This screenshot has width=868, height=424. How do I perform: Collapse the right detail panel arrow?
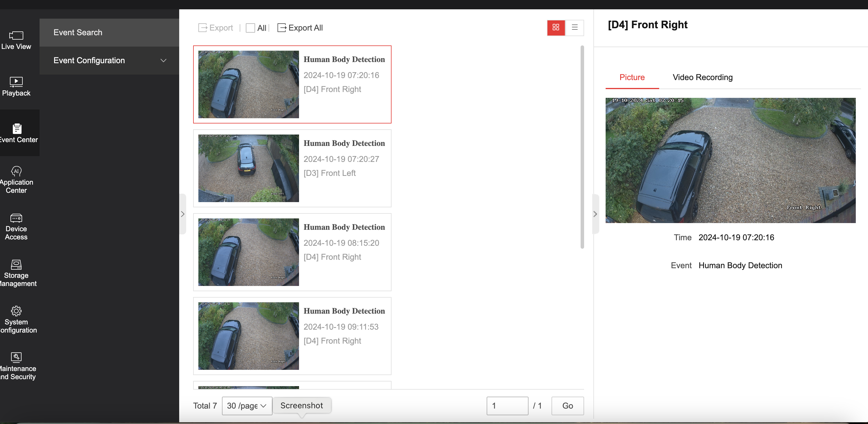coord(595,214)
